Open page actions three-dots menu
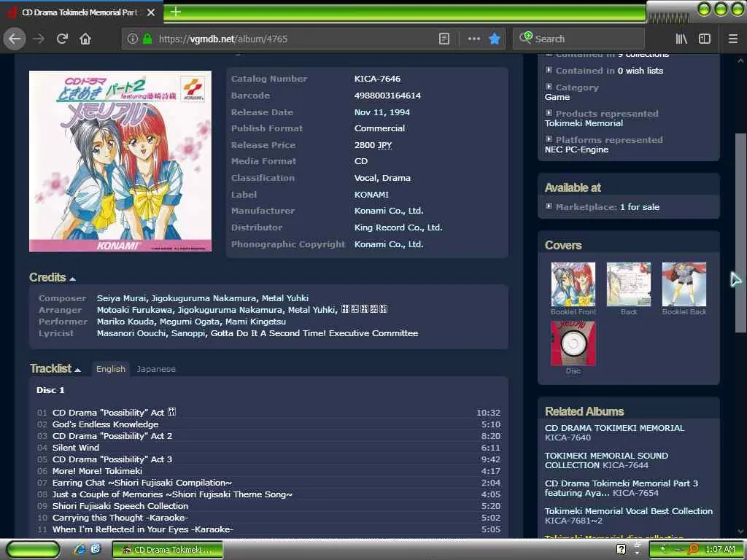Viewport: 747px width, 560px height. [x=474, y=39]
